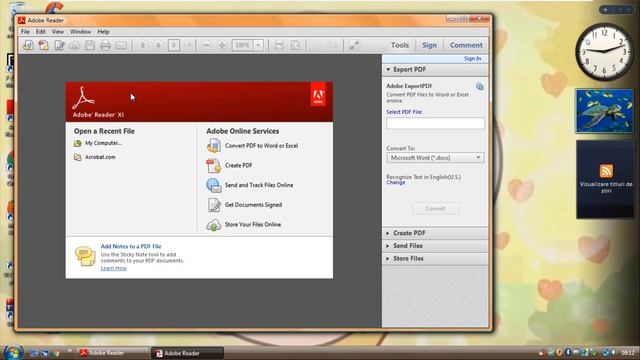Screen dimensions: 640x360
Task: Open the zoom percentage dropdown arrow
Action: pos(258,45)
